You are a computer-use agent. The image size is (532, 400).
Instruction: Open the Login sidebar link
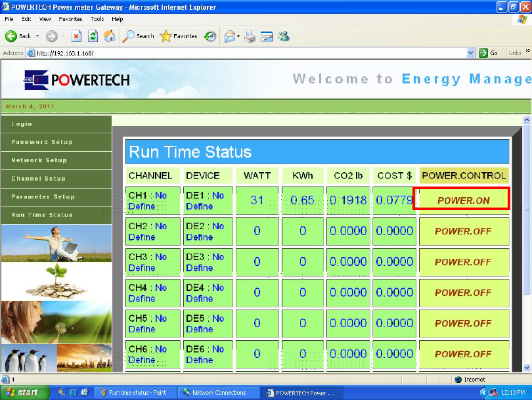[x=56, y=124]
